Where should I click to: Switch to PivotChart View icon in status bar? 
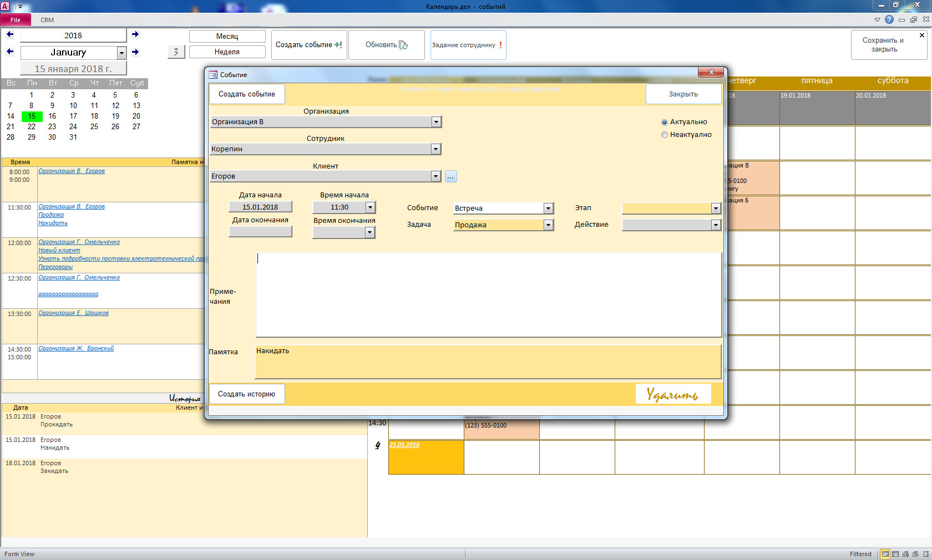(915, 554)
